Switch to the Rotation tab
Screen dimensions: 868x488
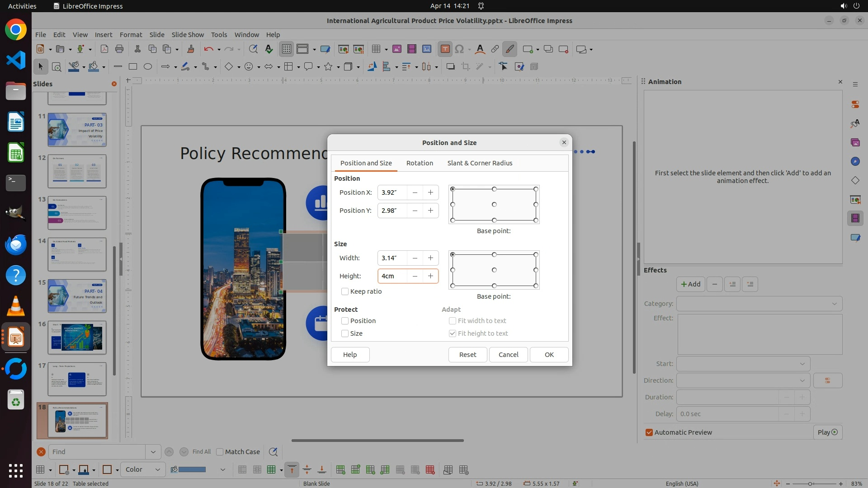click(419, 163)
